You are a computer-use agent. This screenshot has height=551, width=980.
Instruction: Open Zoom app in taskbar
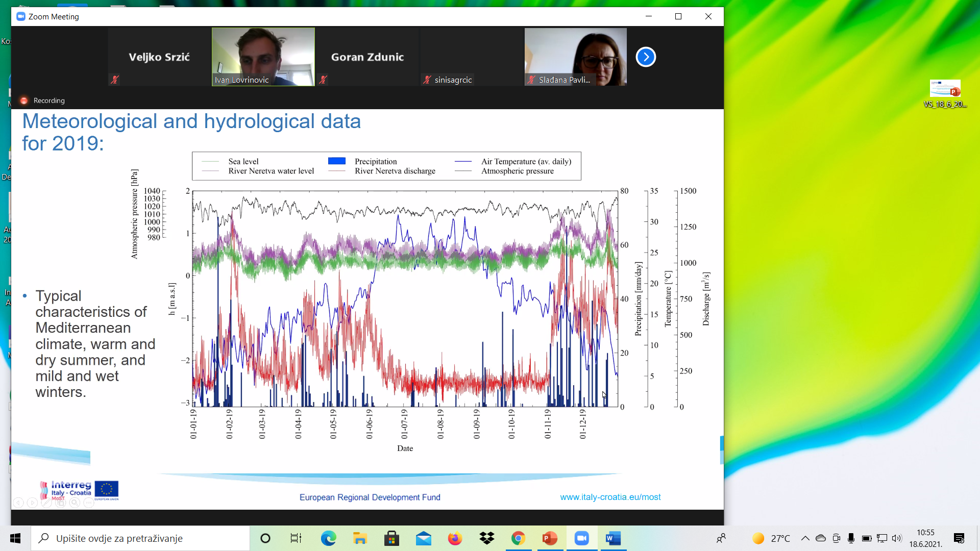(581, 538)
